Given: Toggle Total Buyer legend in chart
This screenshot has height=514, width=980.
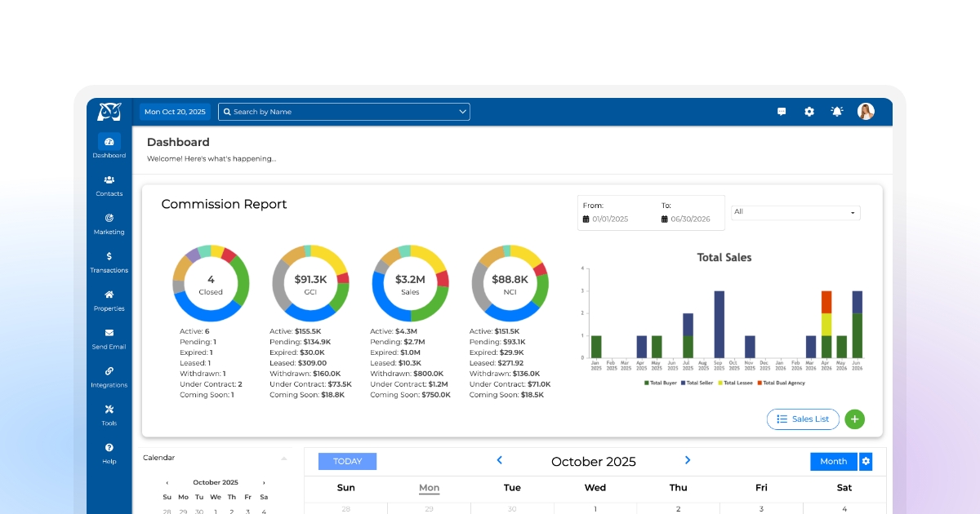Looking at the screenshot, I should pyautogui.click(x=663, y=383).
